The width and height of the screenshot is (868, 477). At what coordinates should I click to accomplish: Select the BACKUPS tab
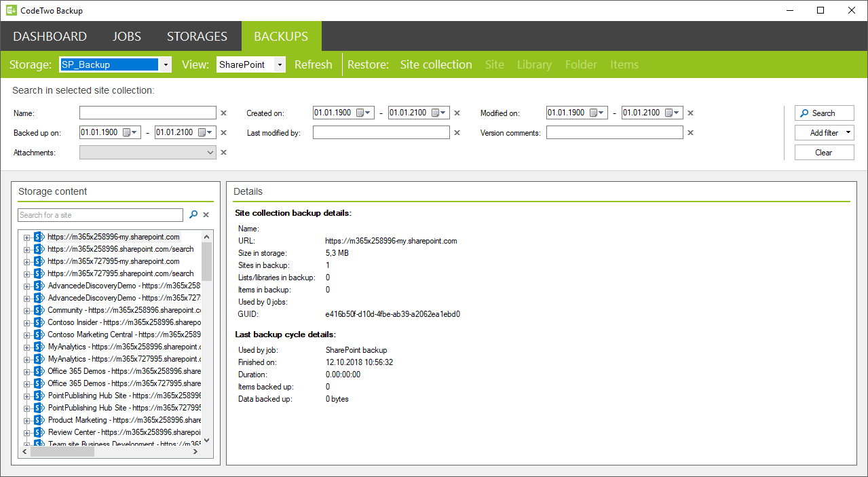[281, 37]
